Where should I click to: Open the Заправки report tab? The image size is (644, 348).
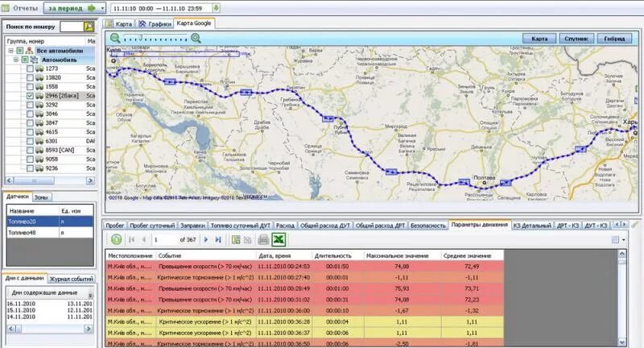click(x=192, y=225)
